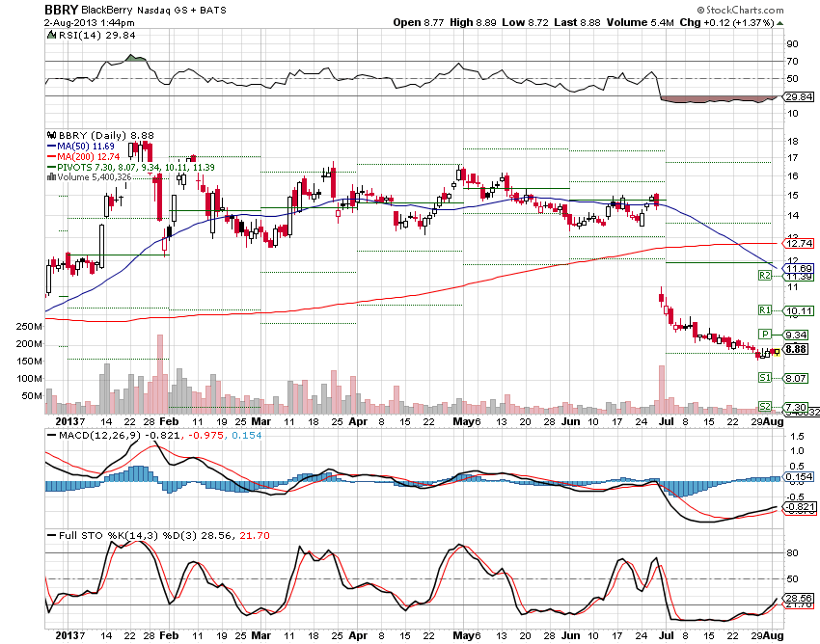Click the Volume 5,400,326 legend text
820x644 pixels.
(x=95, y=177)
